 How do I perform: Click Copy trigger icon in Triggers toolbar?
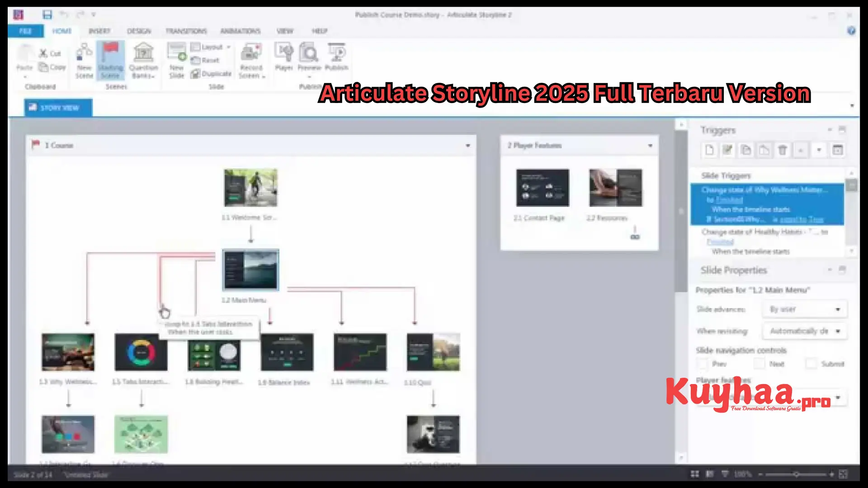pyautogui.click(x=746, y=150)
